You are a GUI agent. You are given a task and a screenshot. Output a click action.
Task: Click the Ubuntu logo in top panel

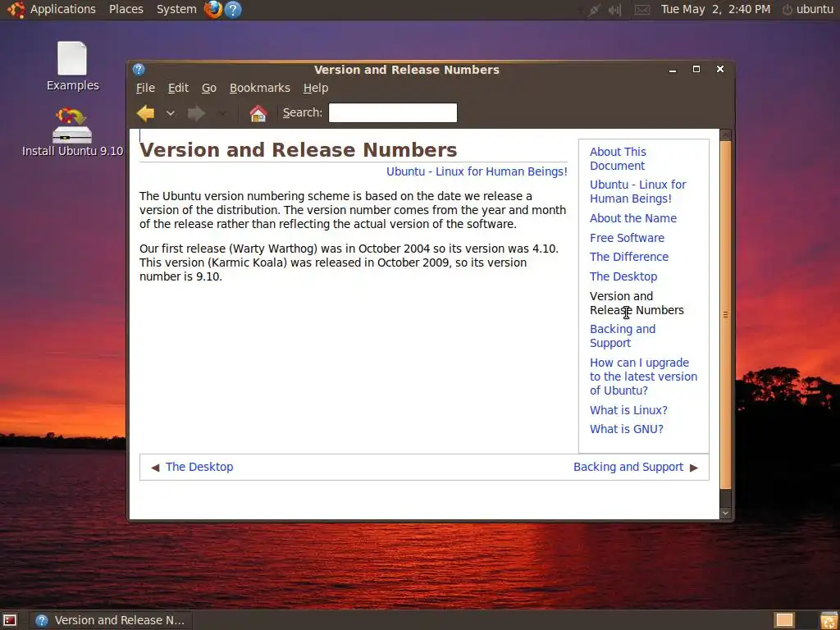pyautogui.click(x=16, y=9)
